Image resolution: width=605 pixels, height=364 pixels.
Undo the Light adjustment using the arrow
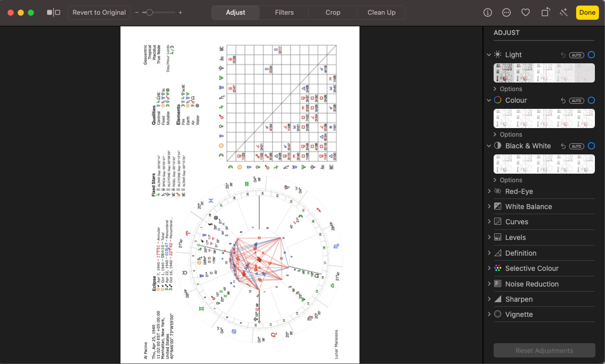563,55
